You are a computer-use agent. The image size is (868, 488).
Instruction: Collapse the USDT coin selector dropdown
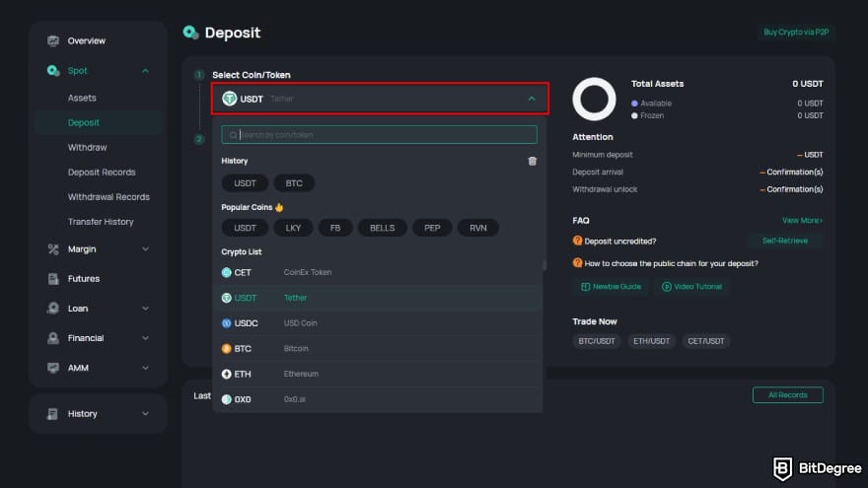(532, 99)
